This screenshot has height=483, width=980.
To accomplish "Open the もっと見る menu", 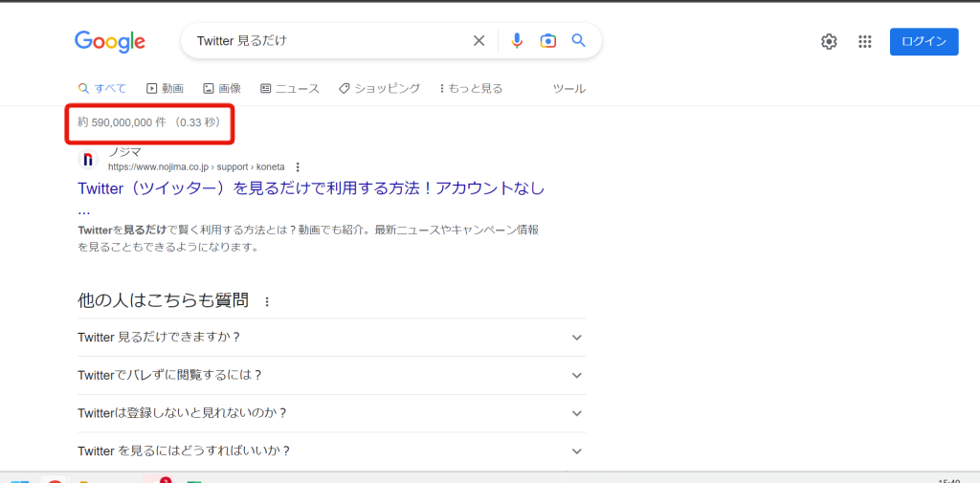I will click(x=471, y=89).
